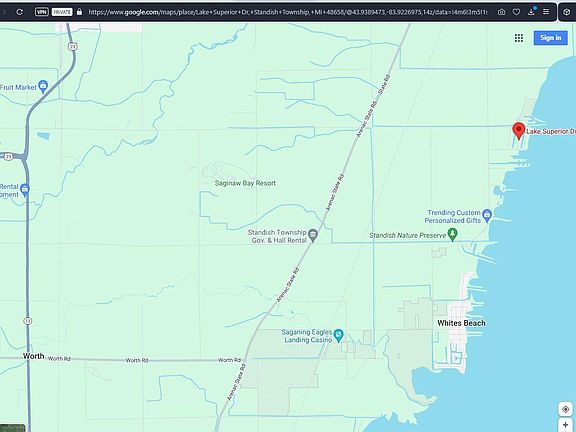Click the camera snapshot icon
This screenshot has width=576, height=432.
point(501,12)
